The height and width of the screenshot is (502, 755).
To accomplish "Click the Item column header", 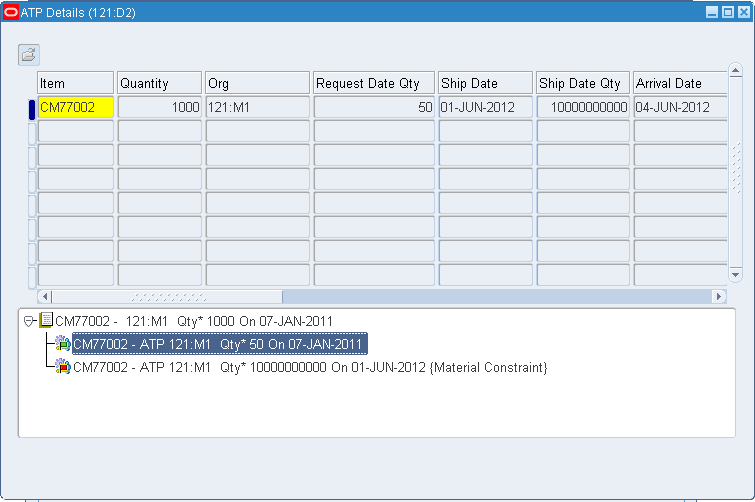I will (x=76, y=83).
